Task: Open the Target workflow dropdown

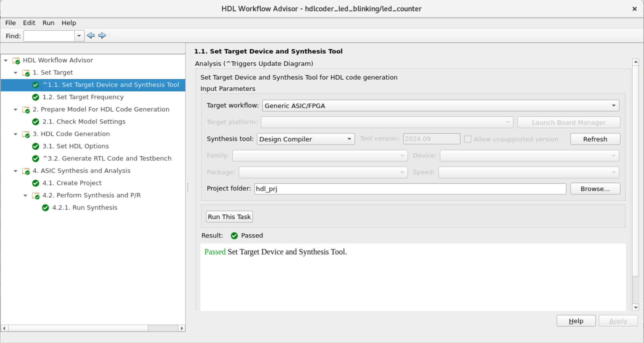Action: [440, 106]
